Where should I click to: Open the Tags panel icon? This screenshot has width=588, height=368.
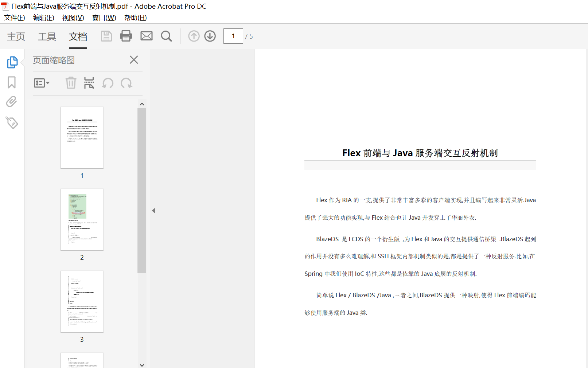point(12,123)
